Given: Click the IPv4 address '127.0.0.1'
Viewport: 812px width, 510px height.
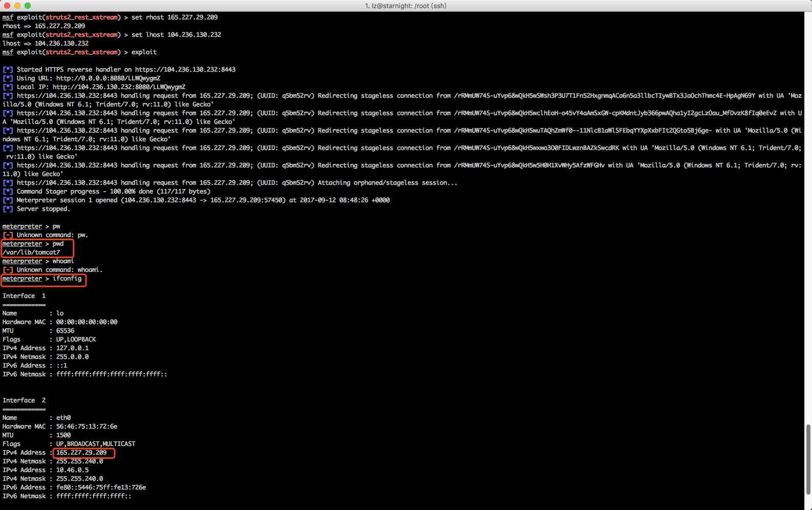Looking at the screenshot, I should click(73, 348).
